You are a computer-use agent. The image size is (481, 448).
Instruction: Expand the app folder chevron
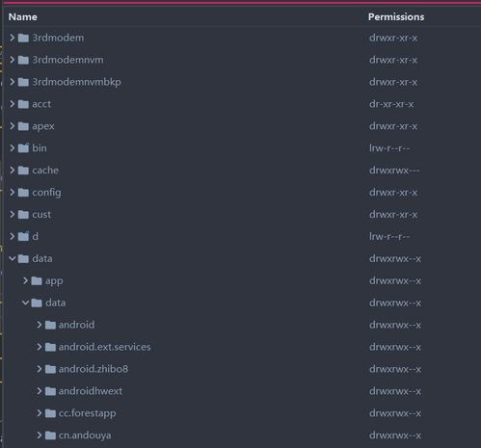25,280
